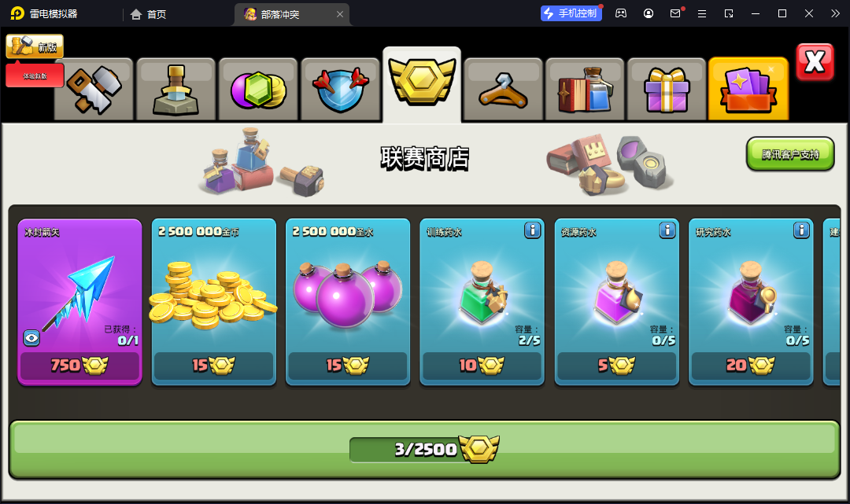Image resolution: width=850 pixels, height=504 pixels.
Task: Click the 腾讯客户支持 green button
Action: tap(790, 154)
